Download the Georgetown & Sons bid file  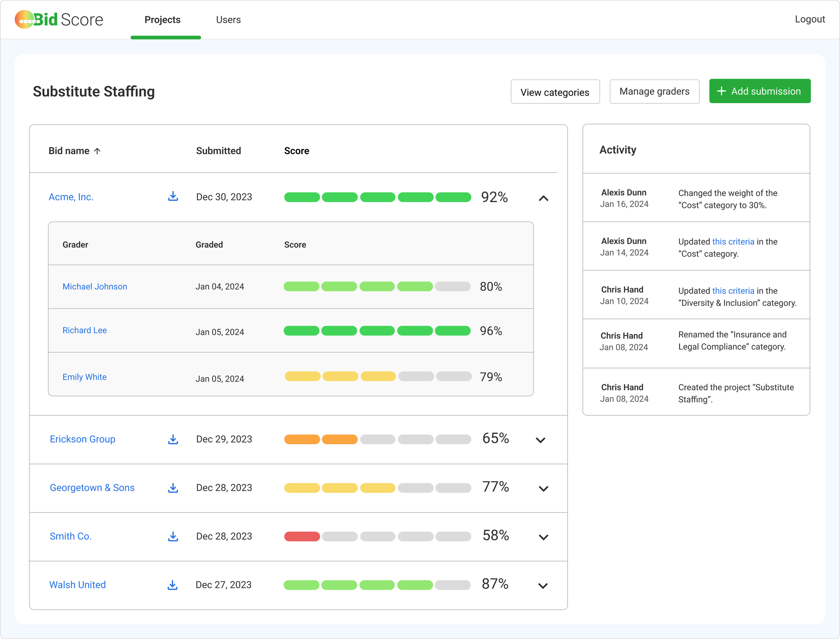tap(173, 488)
